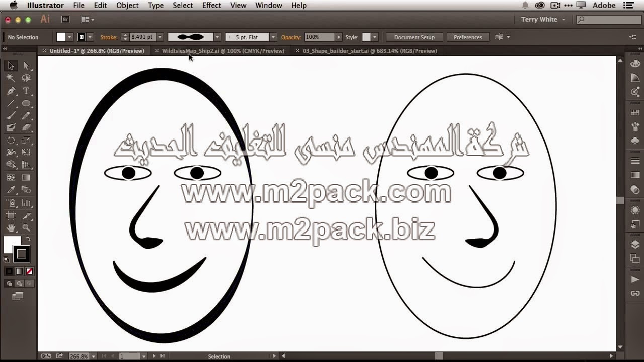Open the zoom level 266.8% dropdown
Image resolution: width=644 pixels, height=362 pixels.
94,356
